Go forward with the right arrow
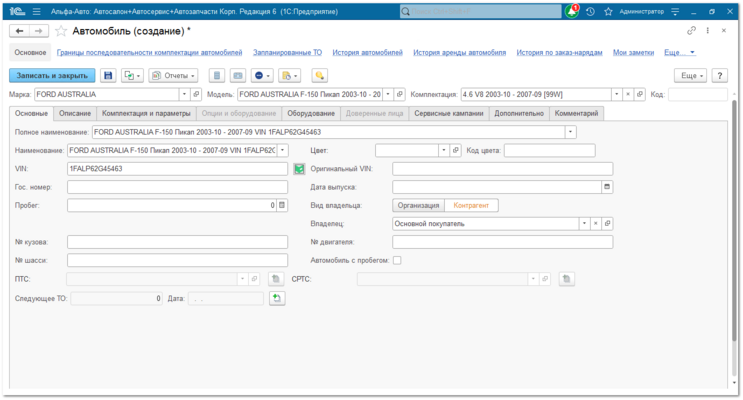 (x=38, y=31)
